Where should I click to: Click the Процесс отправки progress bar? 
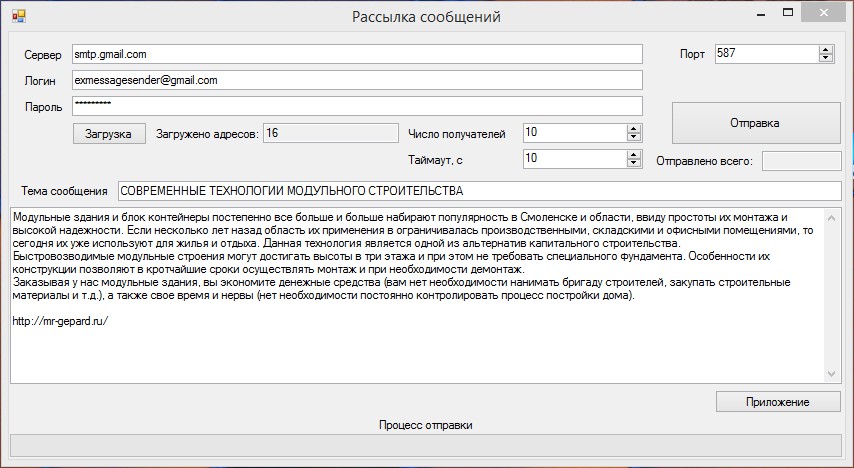(426, 445)
